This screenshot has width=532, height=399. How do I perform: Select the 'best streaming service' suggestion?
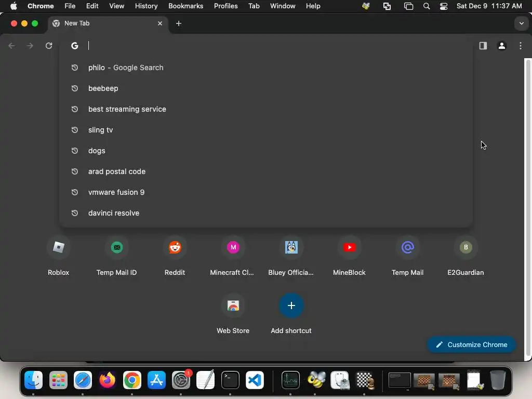[x=266, y=109]
